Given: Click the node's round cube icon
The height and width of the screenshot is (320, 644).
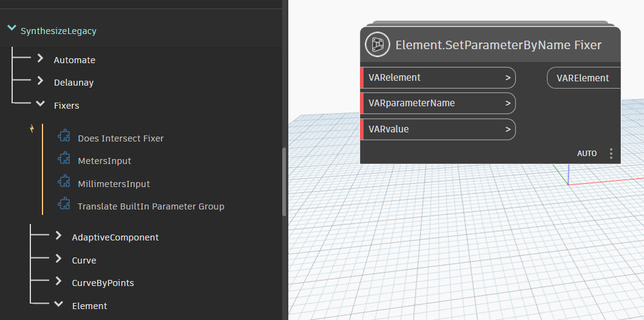Looking at the screenshot, I should [x=378, y=44].
